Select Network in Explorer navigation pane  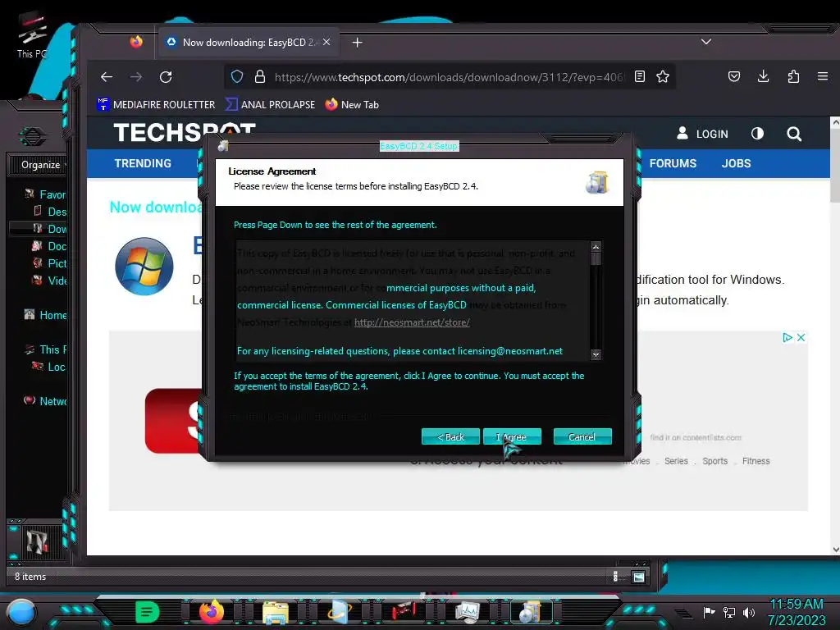(x=46, y=400)
